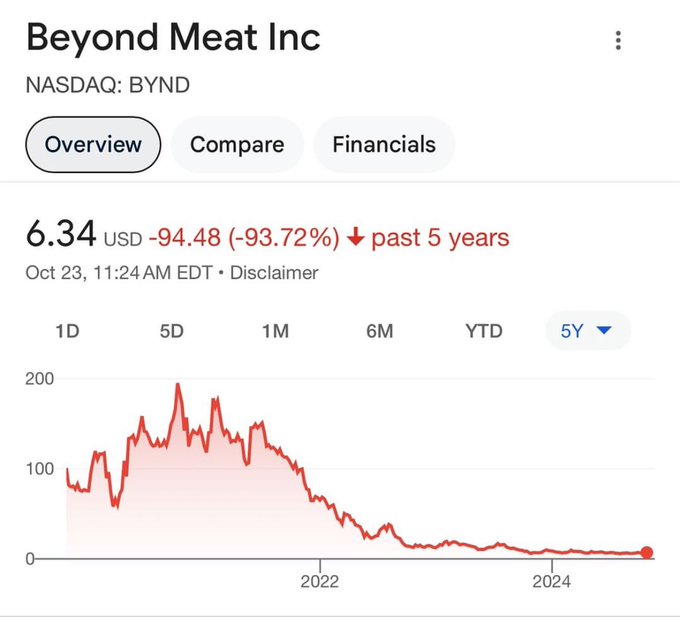Select the YTD range option
The width and height of the screenshot is (680, 617).
point(484,331)
